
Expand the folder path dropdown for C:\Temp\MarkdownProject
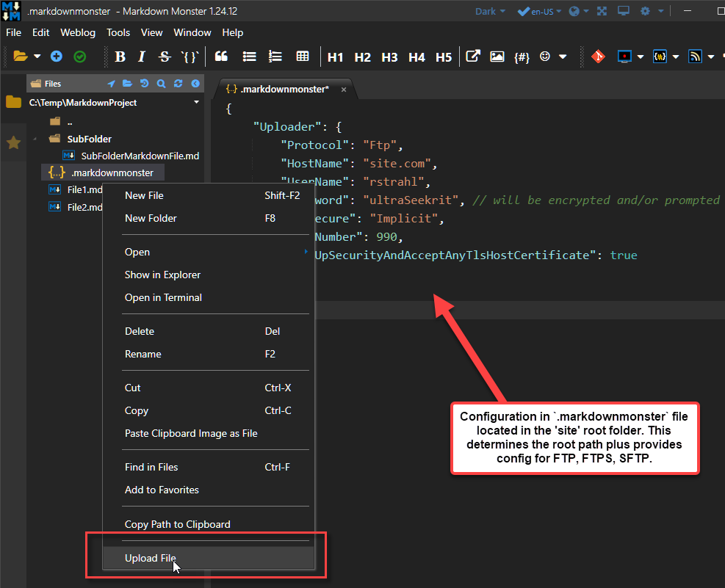[197, 102]
